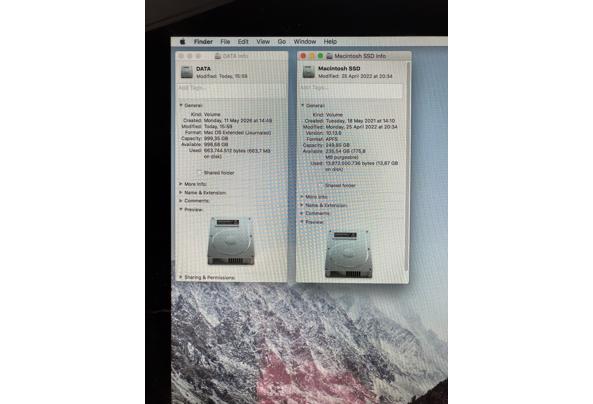Click the DATA drive icon in header

click(187, 72)
